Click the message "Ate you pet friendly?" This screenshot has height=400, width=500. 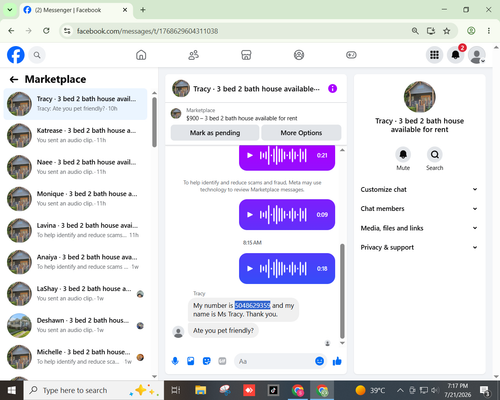coord(223,331)
